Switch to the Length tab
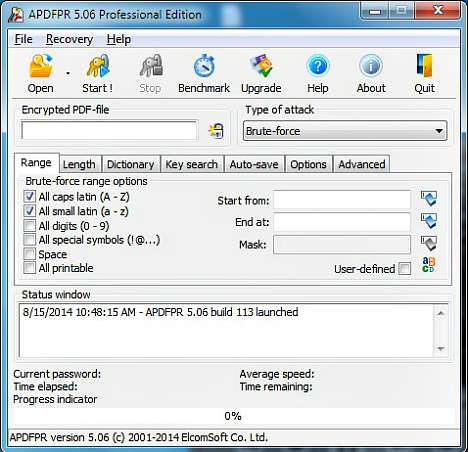 (x=79, y=164)
